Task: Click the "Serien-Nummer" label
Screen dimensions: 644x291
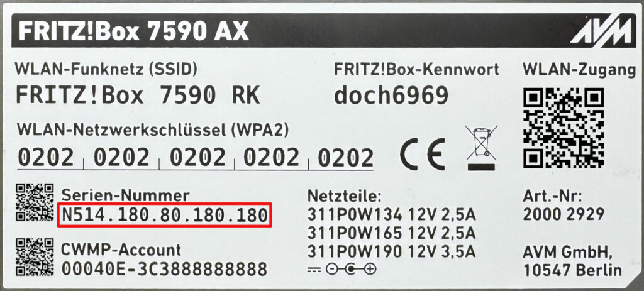Action: tap(126, 195)
